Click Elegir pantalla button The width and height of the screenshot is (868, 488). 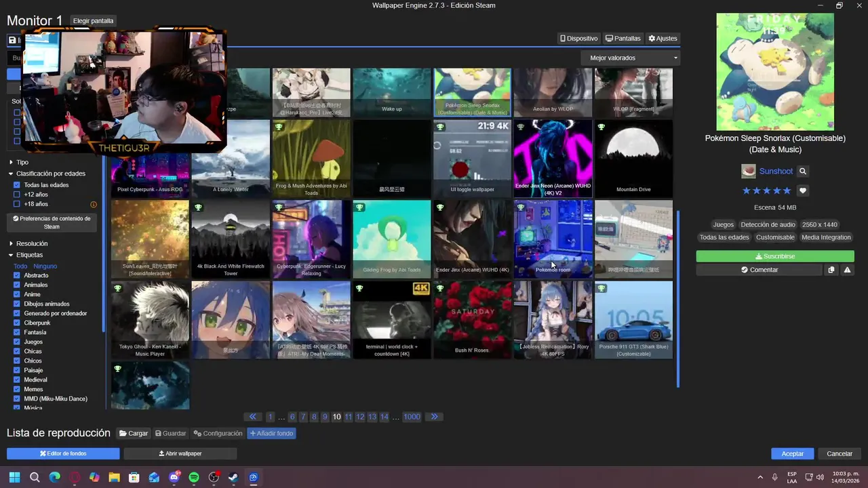click(94, 21)
